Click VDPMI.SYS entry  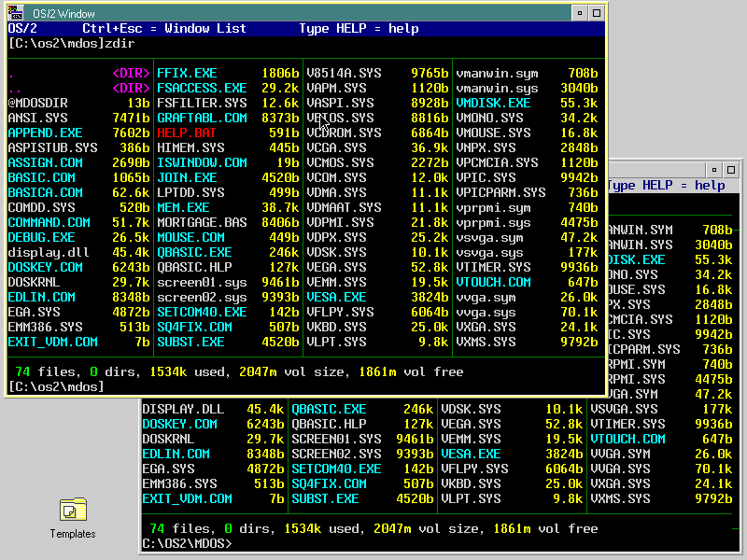[340, 222]
